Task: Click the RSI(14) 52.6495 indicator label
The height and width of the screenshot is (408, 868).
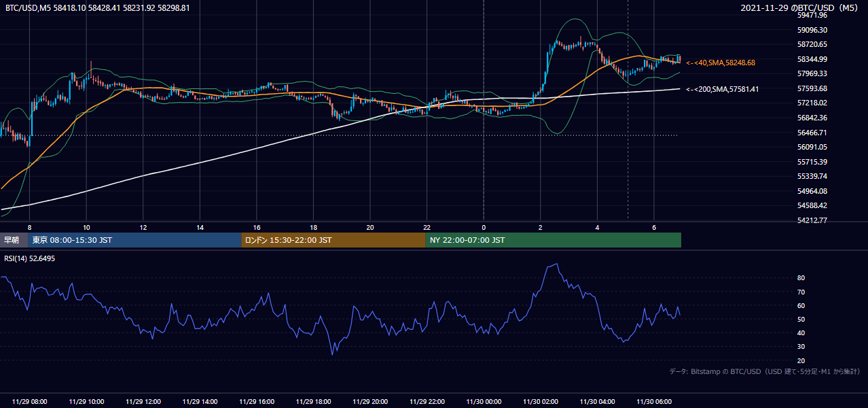Action: (30, 259)
